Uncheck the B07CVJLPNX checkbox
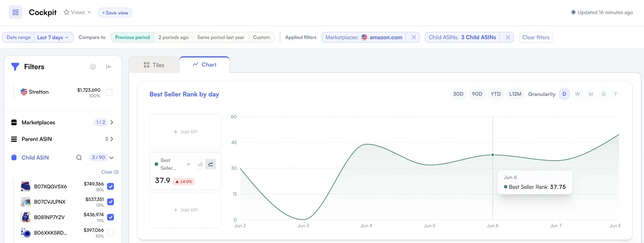This screenshot has width=644, height=243. 110,202
